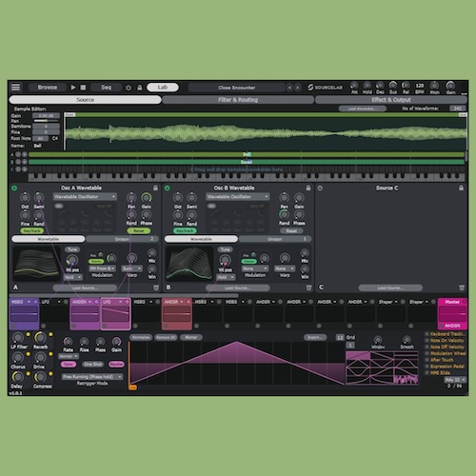The image size is (476, 476).
Task: Toggle the Osc B power button
Action: pos(168,188)
